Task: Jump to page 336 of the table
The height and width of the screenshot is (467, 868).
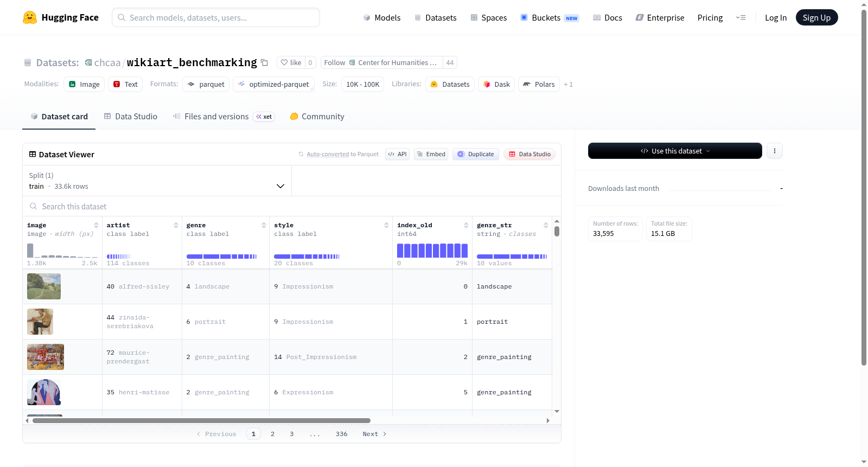Action: 341,434
